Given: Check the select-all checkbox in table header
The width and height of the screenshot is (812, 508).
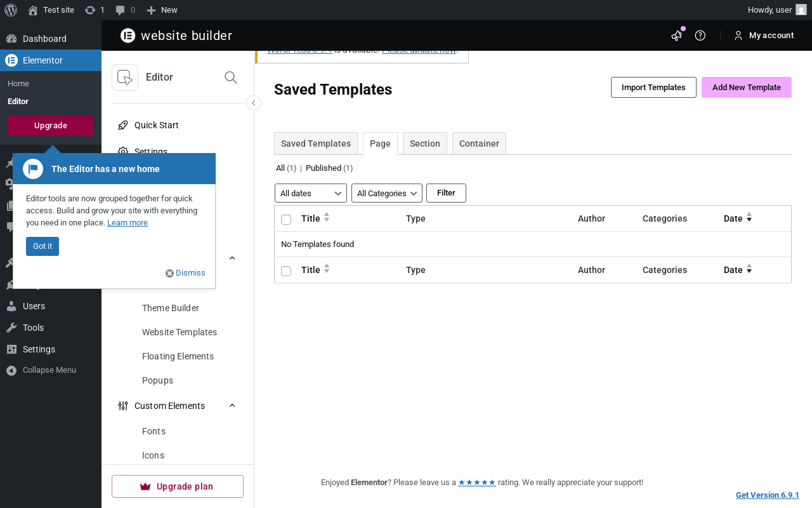Looking at the screenshot, I should click(x=286, y=219).
